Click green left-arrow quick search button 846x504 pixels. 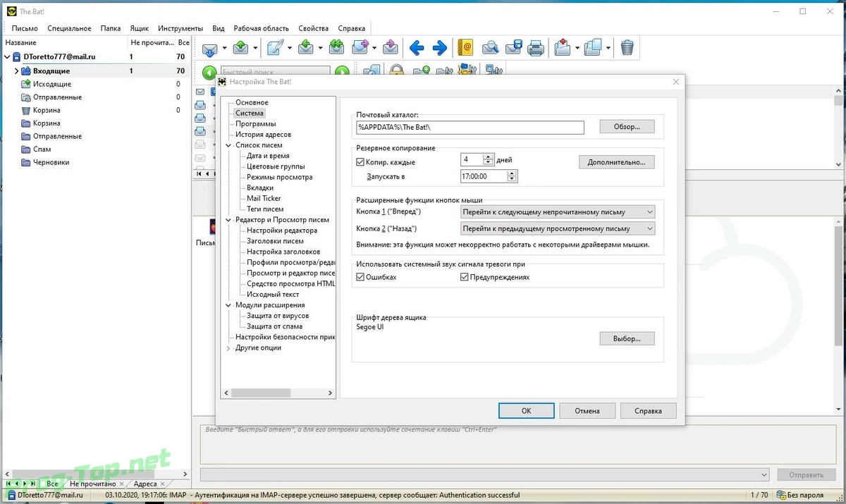pos(209,72)
